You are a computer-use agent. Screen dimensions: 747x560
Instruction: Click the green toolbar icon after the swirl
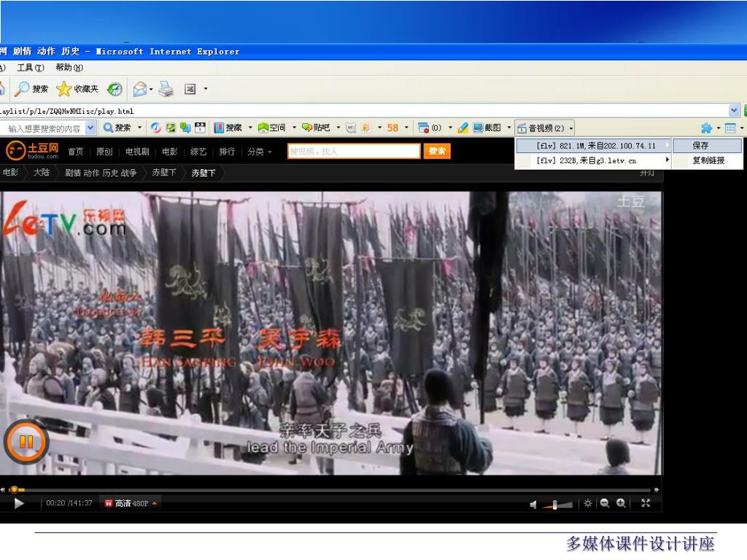point(171,128)
